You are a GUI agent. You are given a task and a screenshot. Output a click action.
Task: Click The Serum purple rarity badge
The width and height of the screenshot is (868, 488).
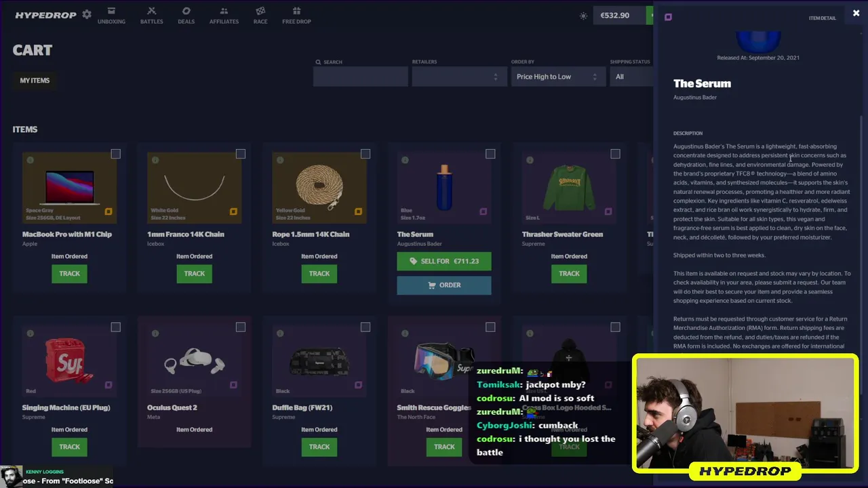click(483, 211)
